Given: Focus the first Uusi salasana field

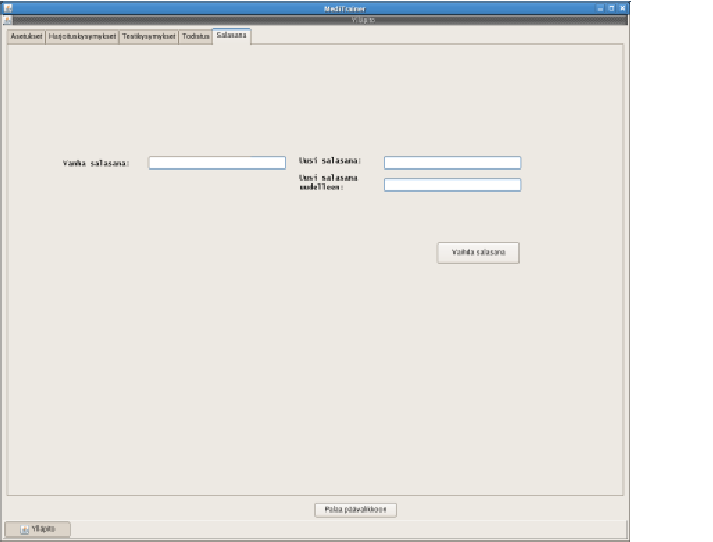Looking at the screenshot, I should [452, 163].
